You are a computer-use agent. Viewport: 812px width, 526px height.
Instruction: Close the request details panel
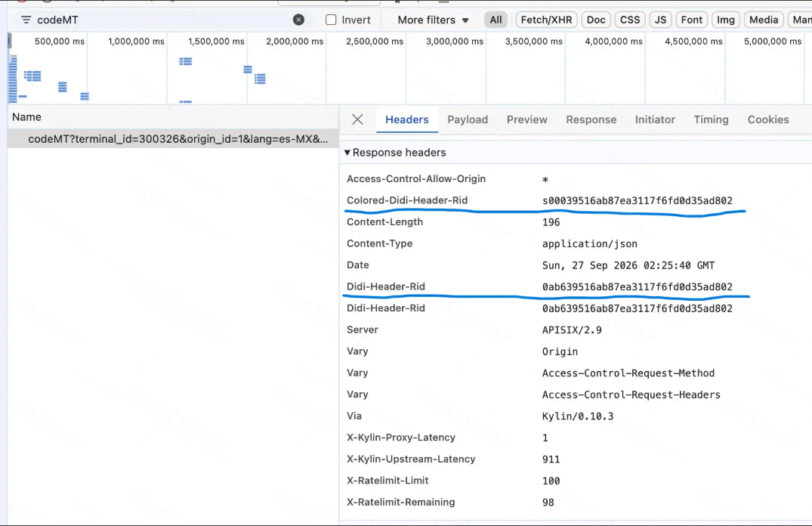click(357, 119)
